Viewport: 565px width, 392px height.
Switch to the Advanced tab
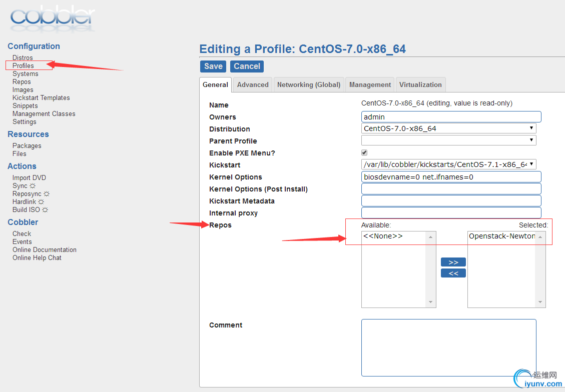[x=253, y=84]
